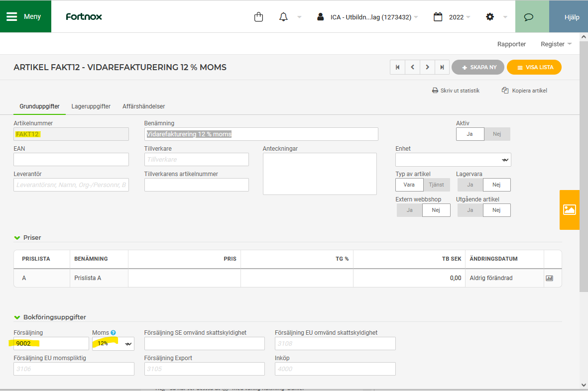Expand the arrow beside the gear
This screenshot has height=391, width=588.
click(505, 17)
